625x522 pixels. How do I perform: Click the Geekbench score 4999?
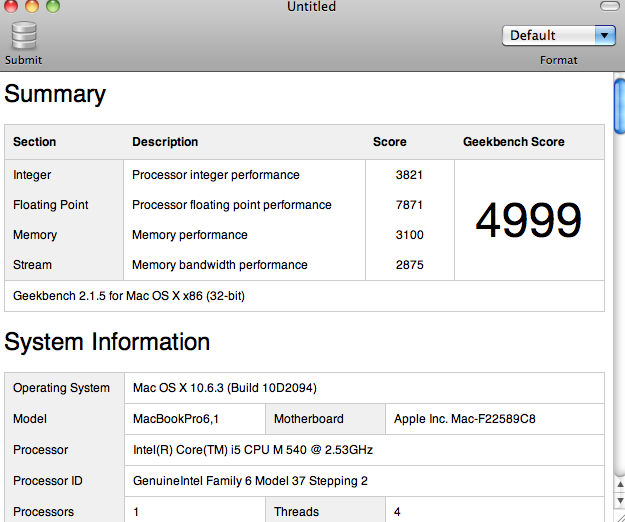coord(529,220)
